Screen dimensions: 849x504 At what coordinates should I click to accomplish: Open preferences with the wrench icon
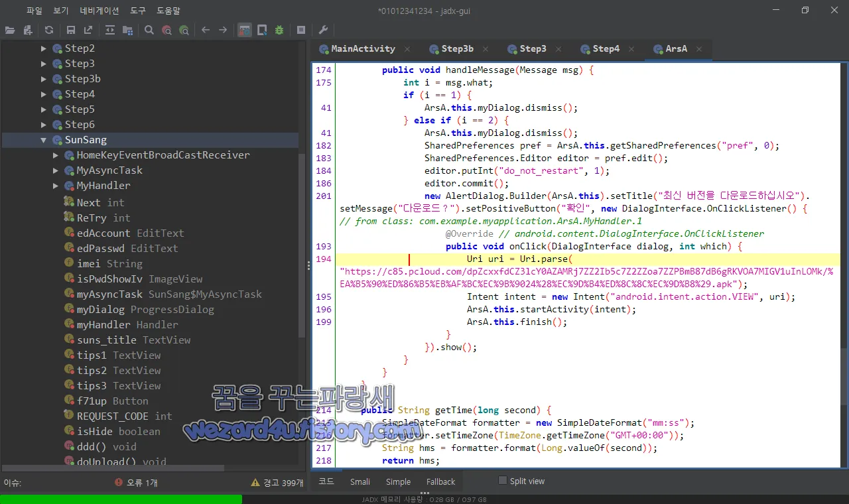coord(323,30)
